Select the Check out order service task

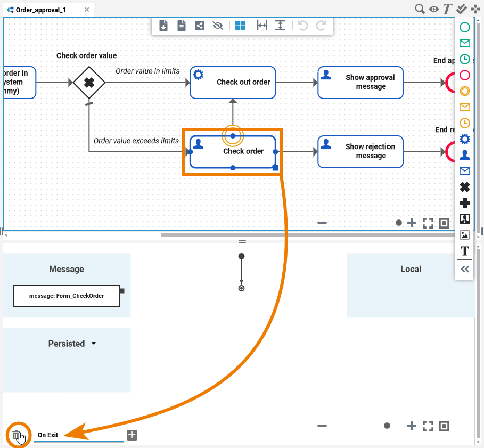pyautogui.click(x=233, y=83)
